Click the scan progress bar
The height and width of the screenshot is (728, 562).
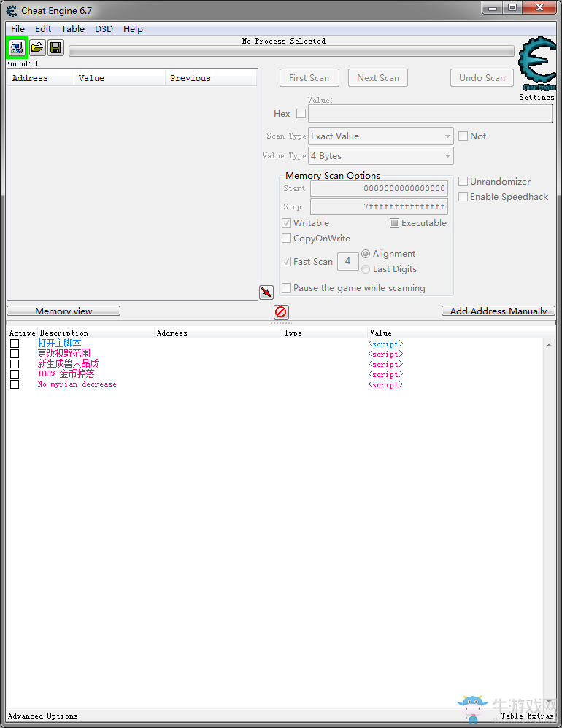point(291,51)
